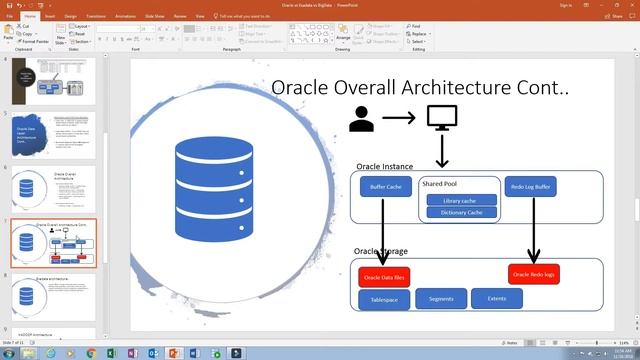Switch to the Slide Show tab
The width and height of the screenshot is (640, 360).
point(155,16)
